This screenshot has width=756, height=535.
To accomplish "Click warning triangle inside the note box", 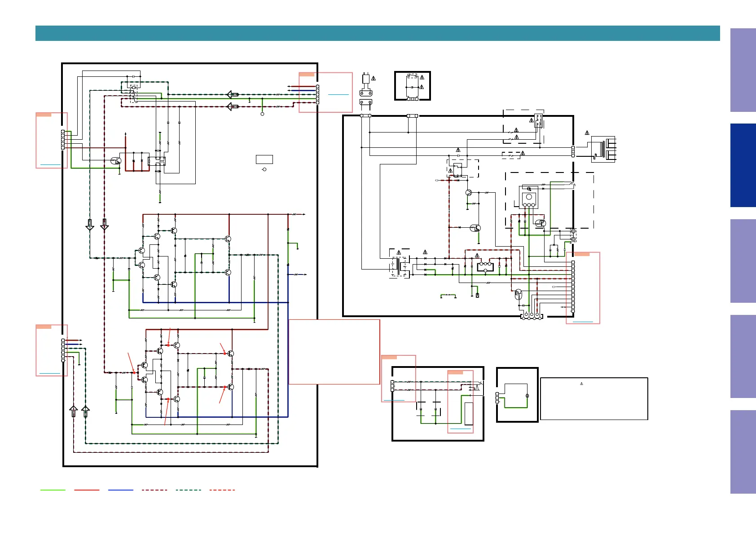I will (x=581, y=384).
